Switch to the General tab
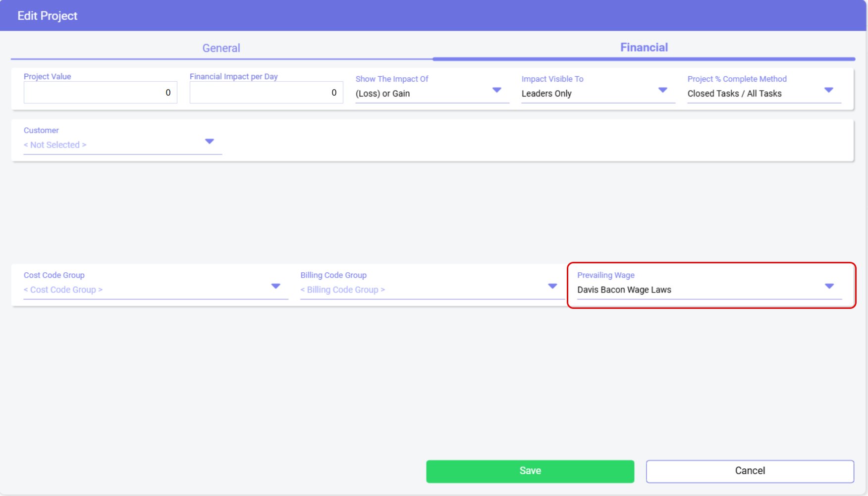 pyautogui.click(x=221, y=48)
